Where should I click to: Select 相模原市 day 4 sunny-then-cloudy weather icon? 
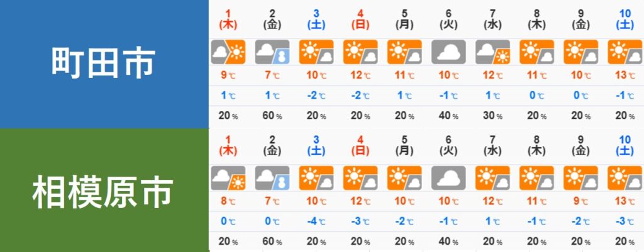tap(360, 177)
